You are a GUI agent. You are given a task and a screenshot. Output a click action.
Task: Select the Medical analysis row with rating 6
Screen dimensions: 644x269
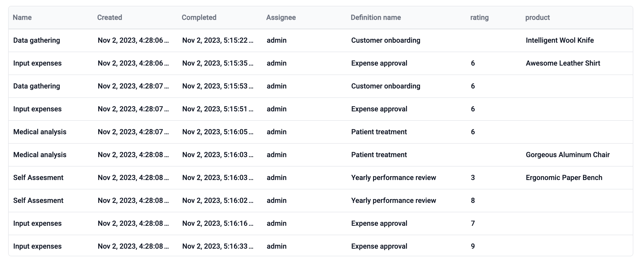click(40, 132)
